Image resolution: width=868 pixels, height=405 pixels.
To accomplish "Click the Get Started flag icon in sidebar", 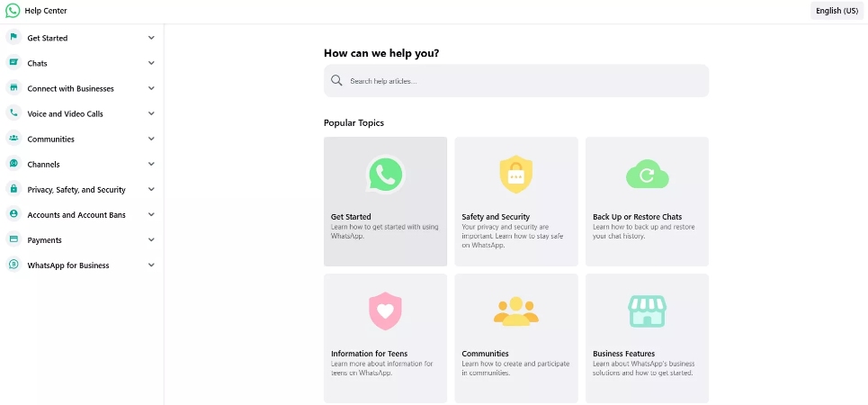I will click(x=13, y=38).
